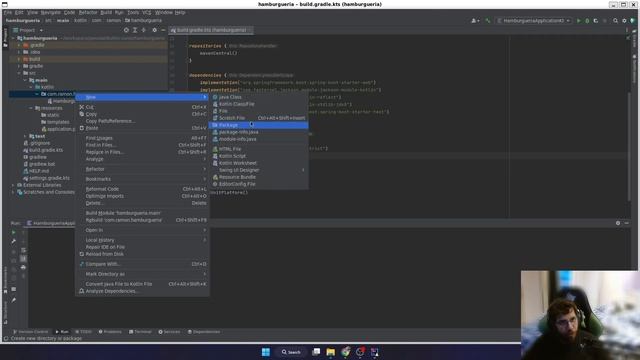Open the Problems tool window tab
Image resolution: width=640 pixels, height=360 pixels.
point(110,332)
